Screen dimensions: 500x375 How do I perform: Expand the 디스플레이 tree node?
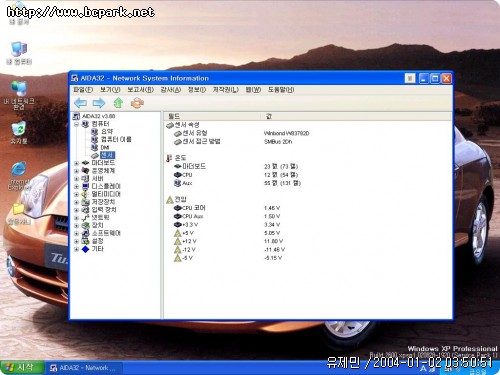click(76, 186)
